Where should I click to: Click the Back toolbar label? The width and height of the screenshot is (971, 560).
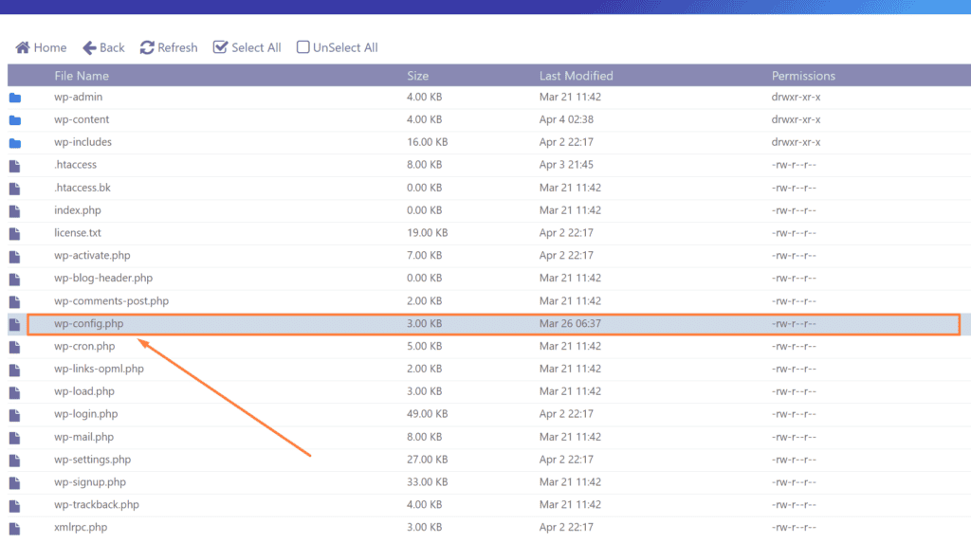click(x=112, y=47)
